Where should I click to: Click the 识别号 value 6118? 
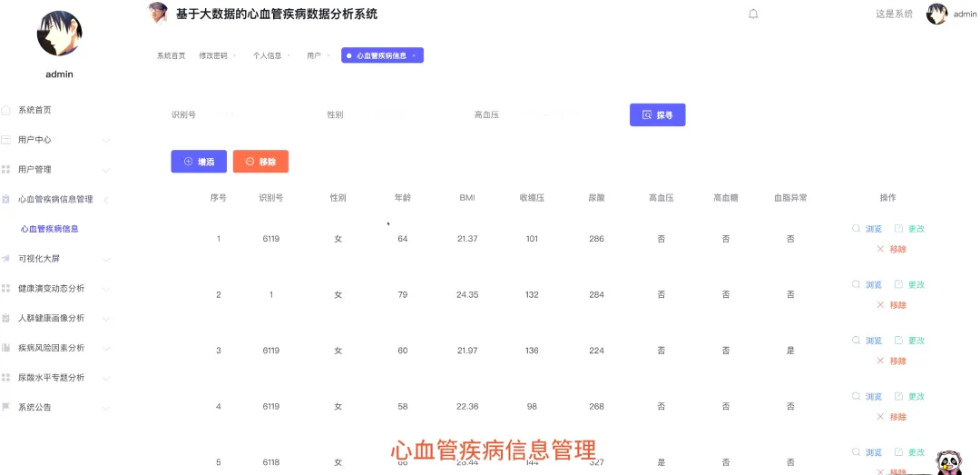click(x=271, y=462)
